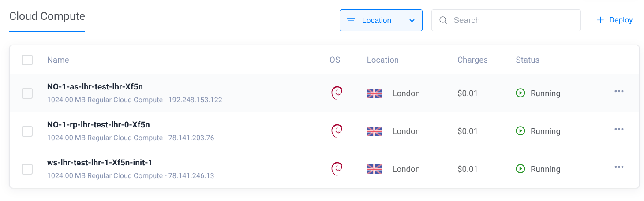Click UK flag on ws-lhr-test-lhr-1-Xf5n-init-1 row
Screen dimensions: 644x201
coord(374,169)
